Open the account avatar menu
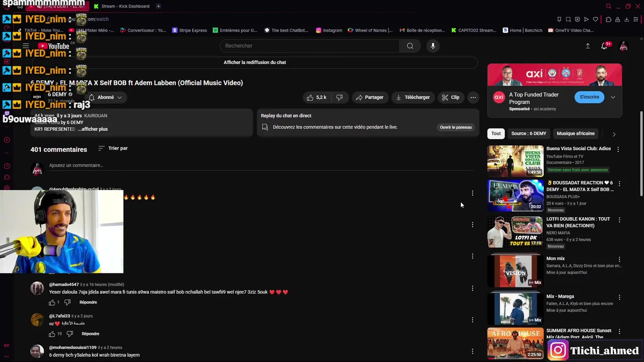644x362 pixels. (x=623, y=46)
